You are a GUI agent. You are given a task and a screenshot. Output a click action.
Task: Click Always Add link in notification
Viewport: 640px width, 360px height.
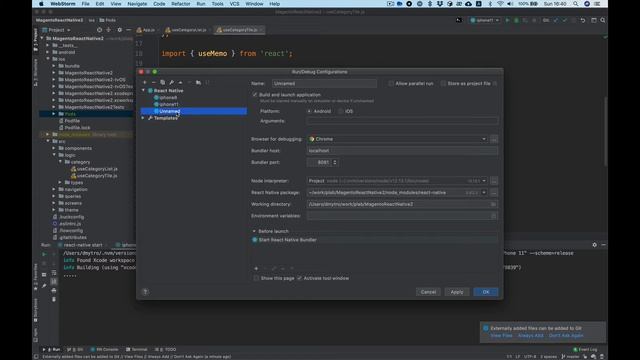531,336
